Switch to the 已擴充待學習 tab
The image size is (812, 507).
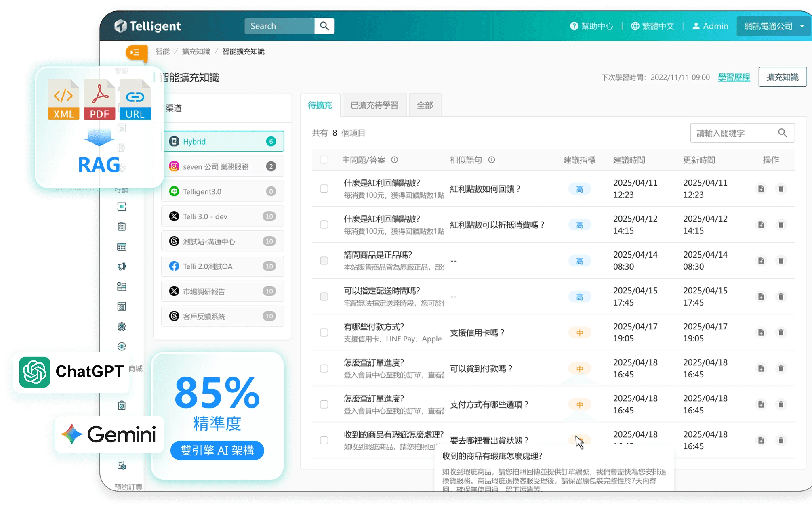tap(374, 105)
